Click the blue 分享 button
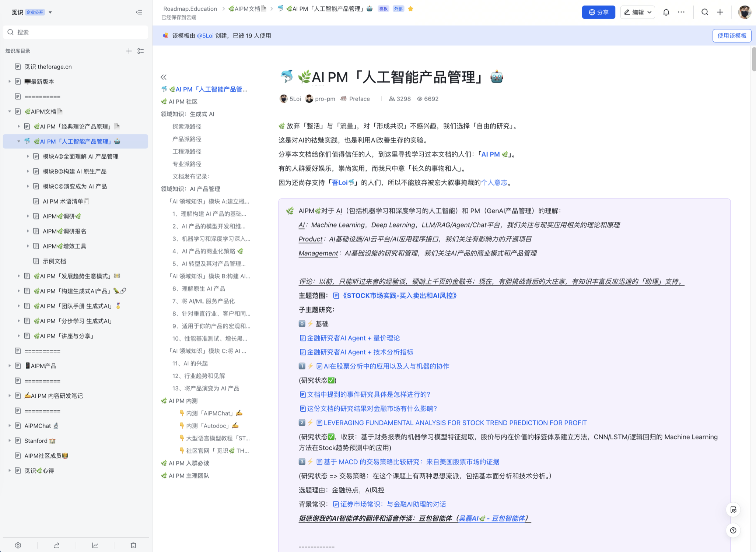756x552 pixels. [x=598, y=12]
